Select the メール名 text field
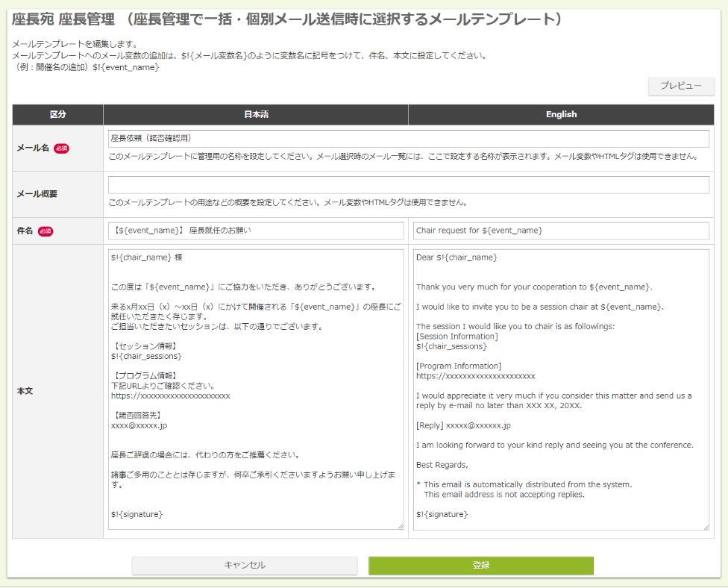This screenshot has height=588, width=728. pyautogui.click(x=408, y=138)
